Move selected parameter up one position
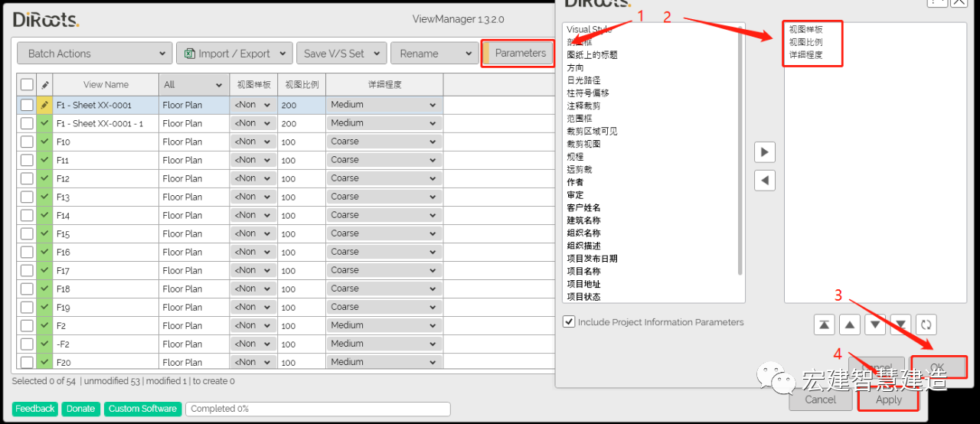Image resolution: width=980 pixels, height=424 pixels. click(x=850, y=325)
